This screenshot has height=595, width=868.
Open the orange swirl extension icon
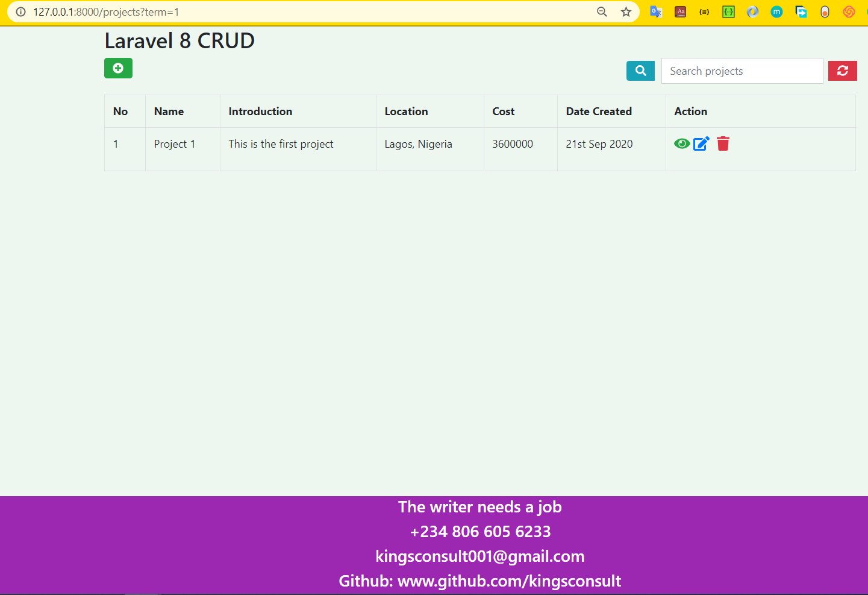tap(849, 11)
